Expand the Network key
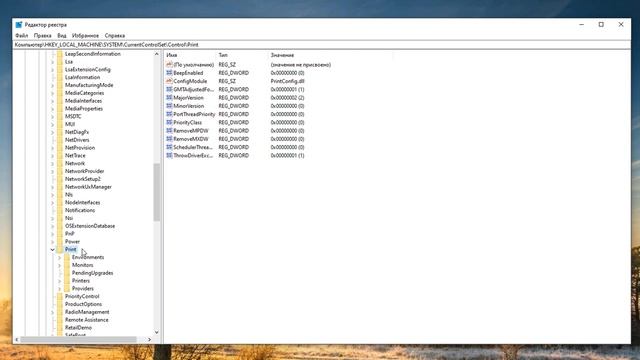The height and width of the screenshot is (360, 640). 53,163
